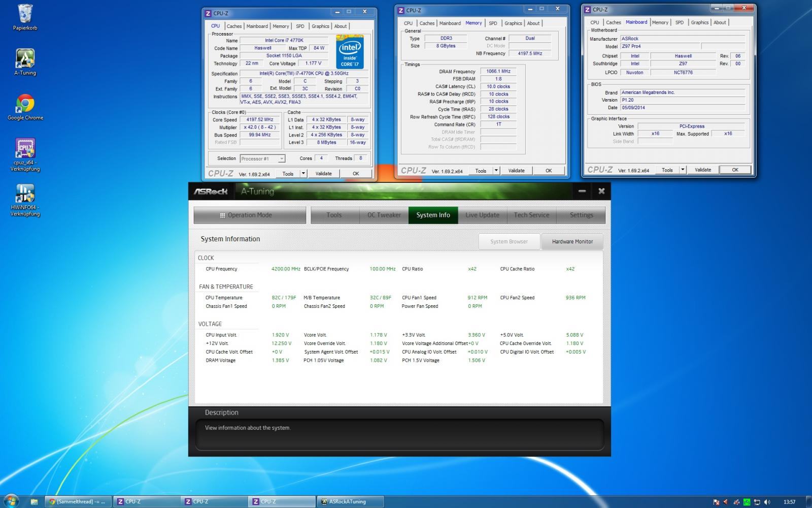Open the volume speaker tray icon

tap(767, 502)
